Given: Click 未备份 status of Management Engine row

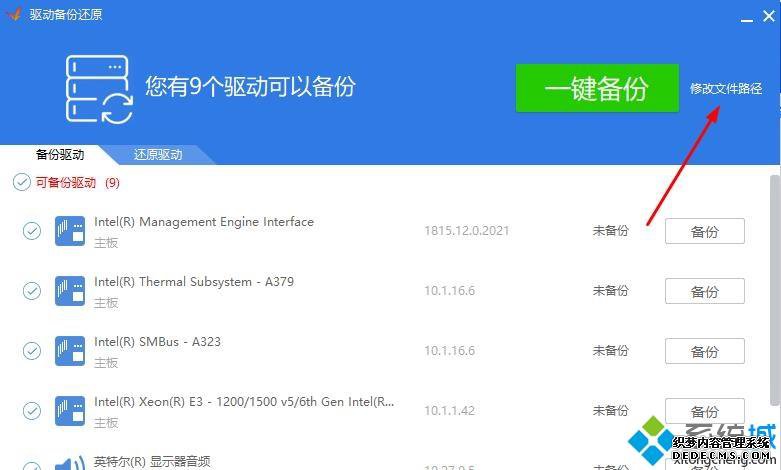Looking at the screenshot, I should point(610,231).
